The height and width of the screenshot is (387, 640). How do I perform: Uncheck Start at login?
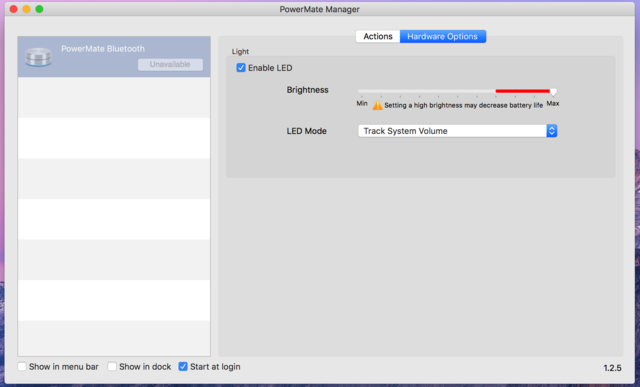[x=183, y=367]
